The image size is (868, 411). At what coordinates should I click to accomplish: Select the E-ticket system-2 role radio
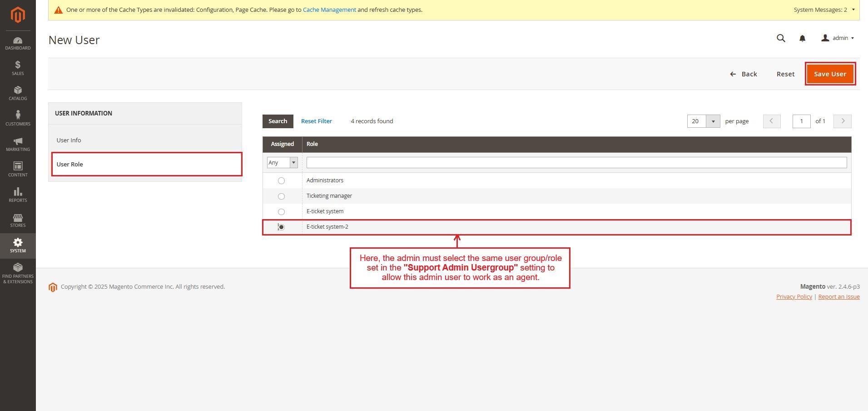(281, 227)
